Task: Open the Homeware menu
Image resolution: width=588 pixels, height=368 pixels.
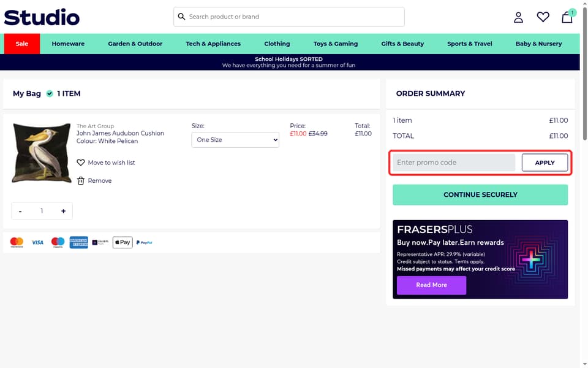Action: [68, 44]
